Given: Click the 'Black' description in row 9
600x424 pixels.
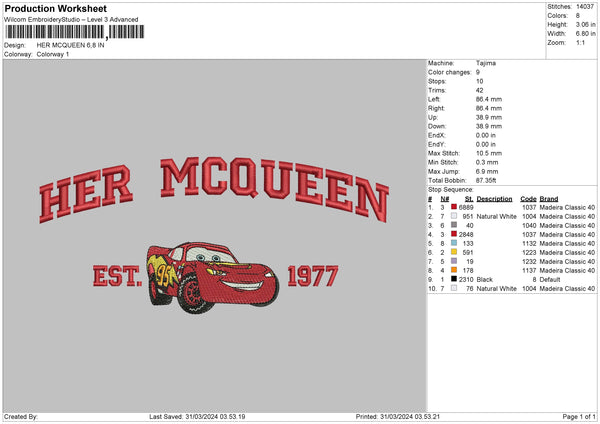Looking at the screenshot, I should click(x=484, y=280).
